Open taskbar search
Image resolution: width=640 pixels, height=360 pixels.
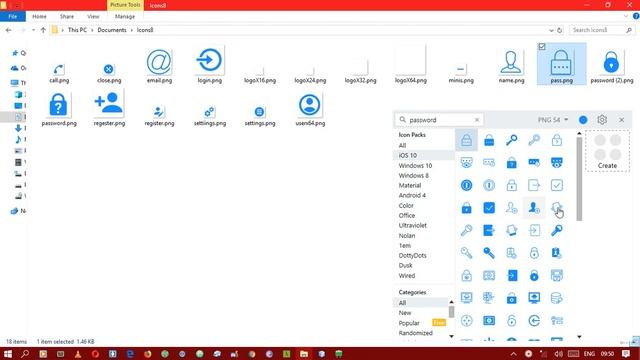point(25,353)
